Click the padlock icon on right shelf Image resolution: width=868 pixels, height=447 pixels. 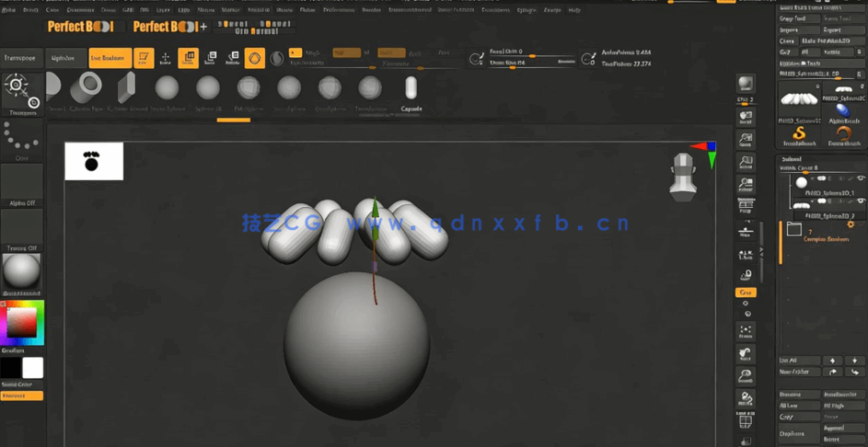tap(746, 276)
